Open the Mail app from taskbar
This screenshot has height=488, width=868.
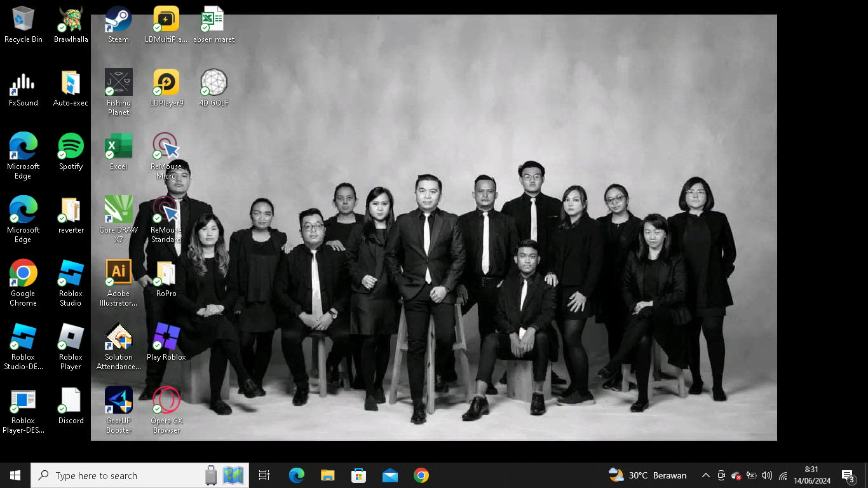(390, 475)
